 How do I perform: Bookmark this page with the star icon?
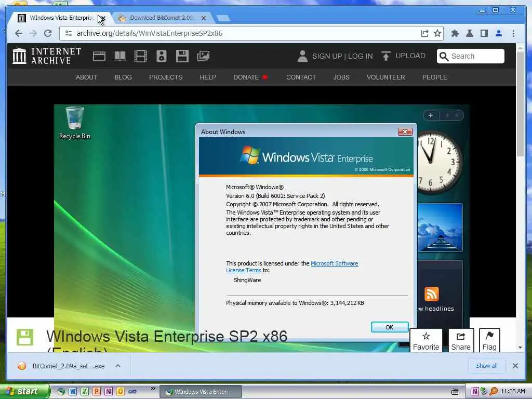click(x=437, y=33)
